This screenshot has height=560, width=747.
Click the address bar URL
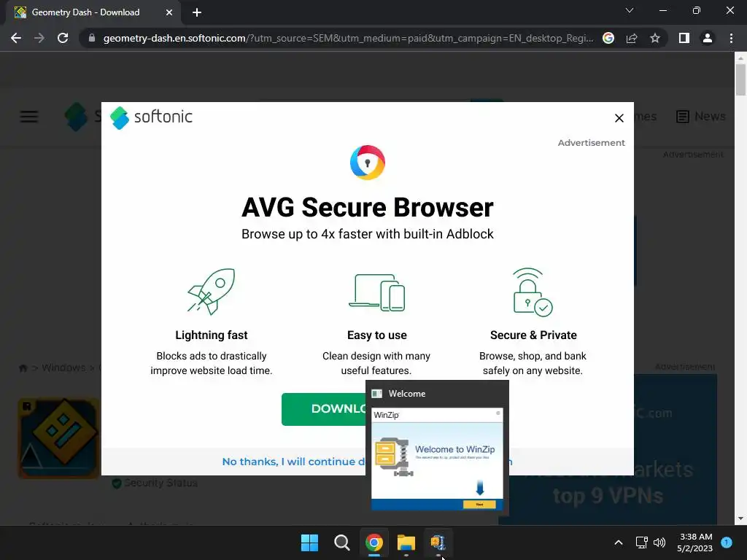(x=348, y=38)
